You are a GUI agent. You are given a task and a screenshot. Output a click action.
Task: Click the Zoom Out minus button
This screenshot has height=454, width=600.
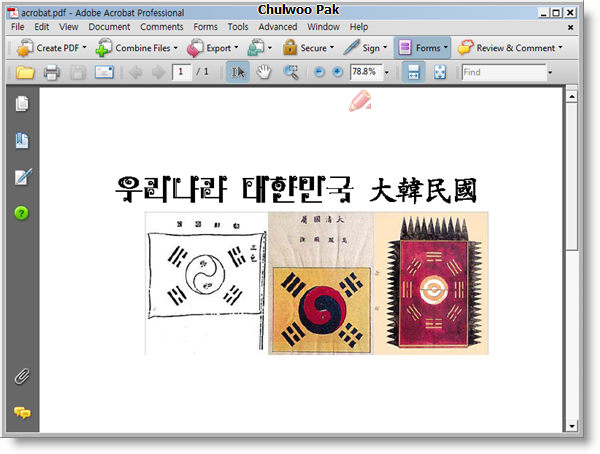(x=319, y=72)
